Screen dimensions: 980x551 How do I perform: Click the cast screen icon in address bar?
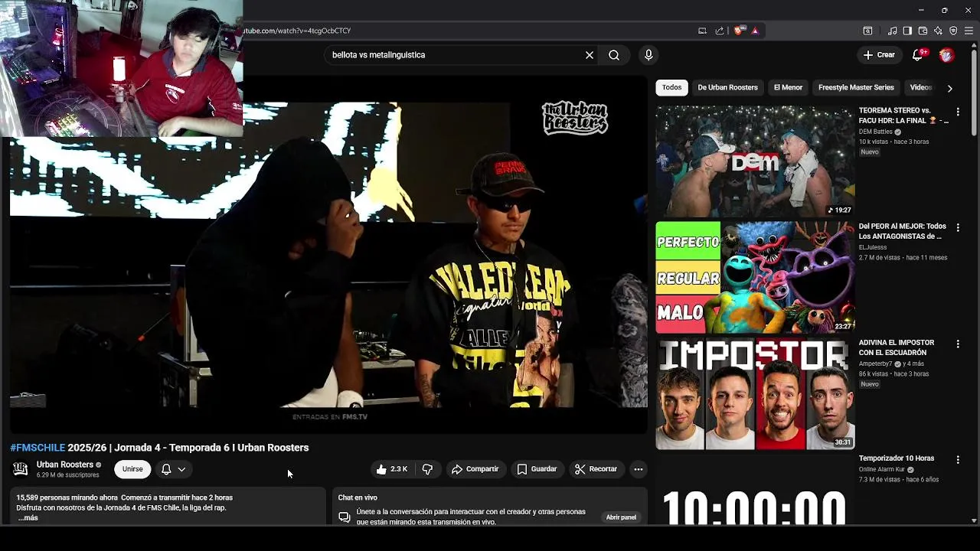pos(702,31)
